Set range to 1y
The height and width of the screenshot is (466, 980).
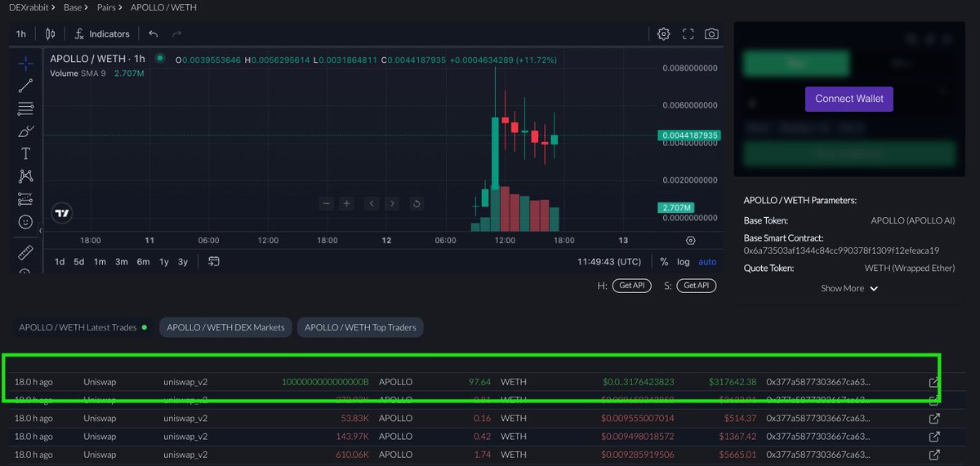[x=164, y=262]
